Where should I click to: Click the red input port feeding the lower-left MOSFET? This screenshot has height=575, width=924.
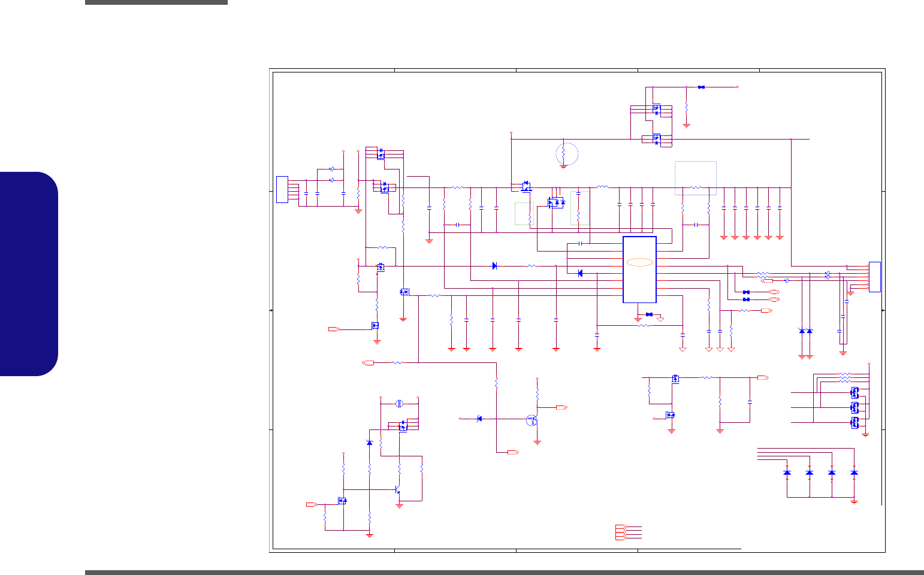click(334, 329)
